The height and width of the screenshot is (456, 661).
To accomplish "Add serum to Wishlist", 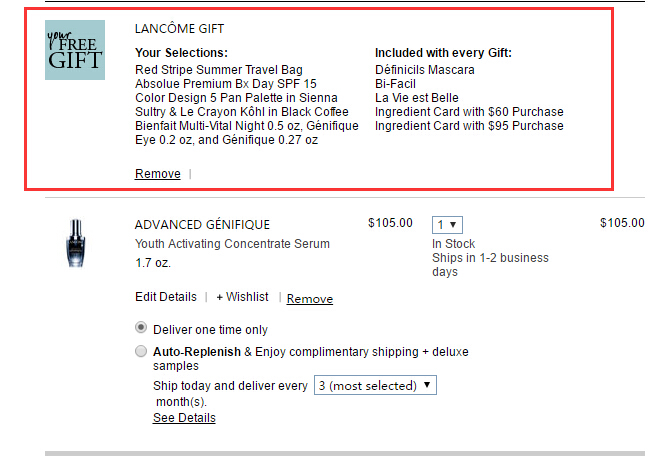I will (242, 297).
